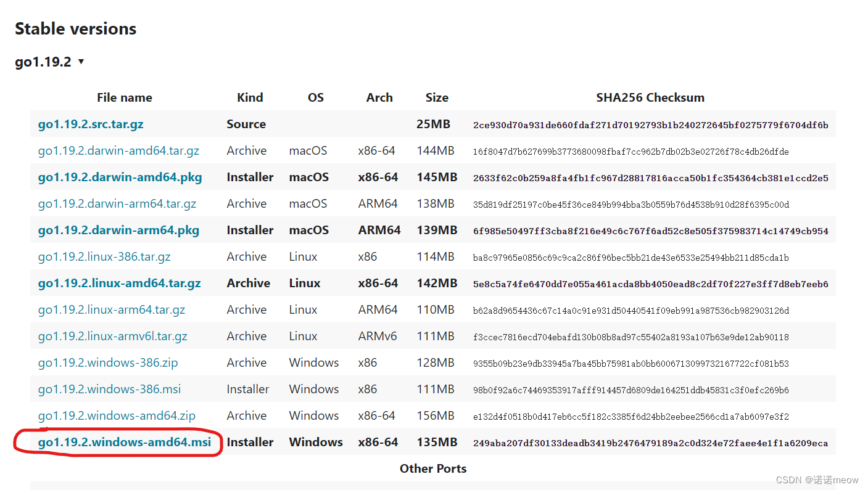The height and width of the screenshot is (490, 868).
Task: Click the 135MB size value
Action: point(437,442)
